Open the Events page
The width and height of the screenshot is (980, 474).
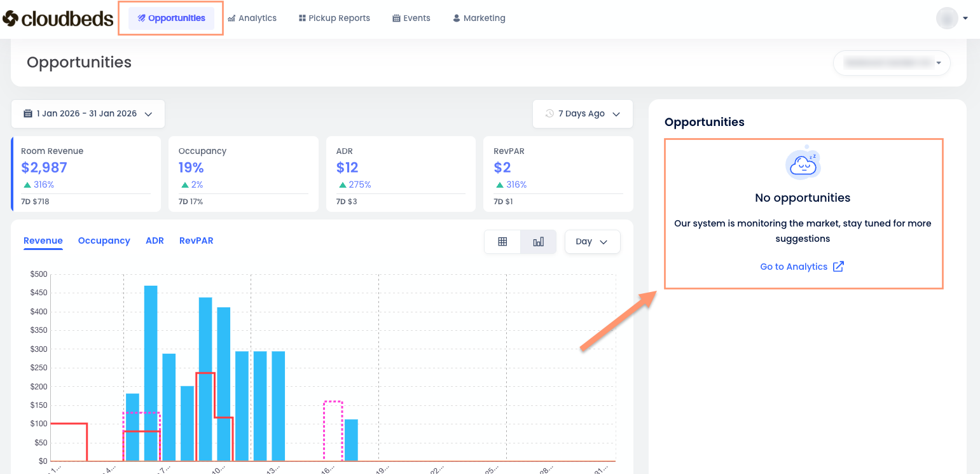coord(411,18)
